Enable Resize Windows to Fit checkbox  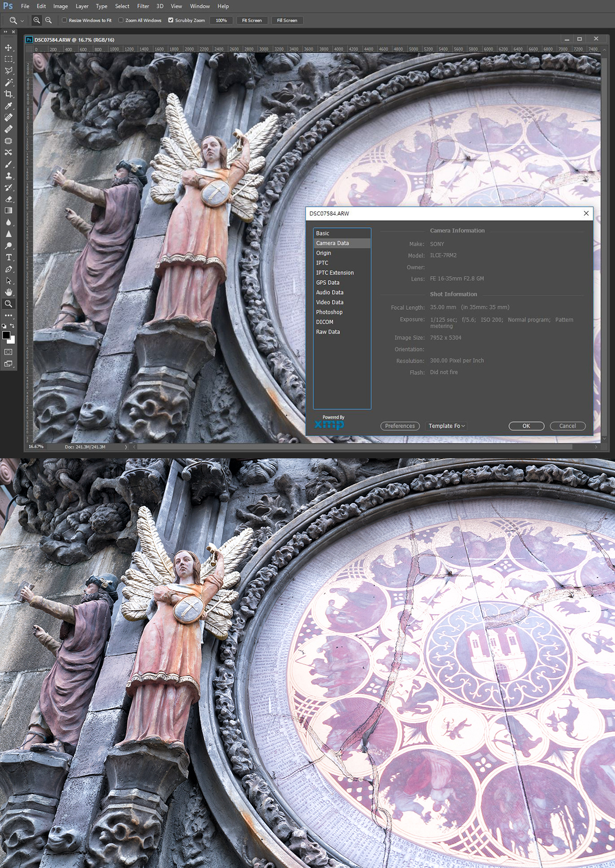[x=64, y=20]
